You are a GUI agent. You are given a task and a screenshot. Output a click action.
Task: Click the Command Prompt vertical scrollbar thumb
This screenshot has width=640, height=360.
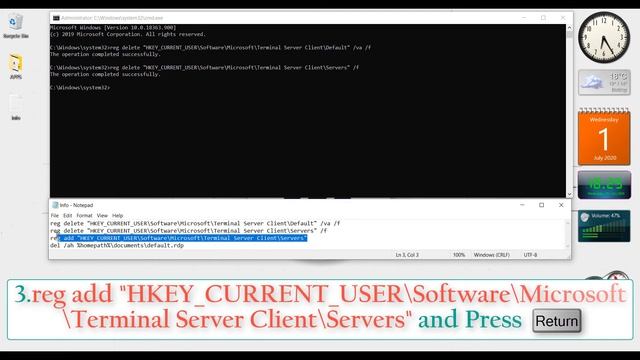click(569, 34)
